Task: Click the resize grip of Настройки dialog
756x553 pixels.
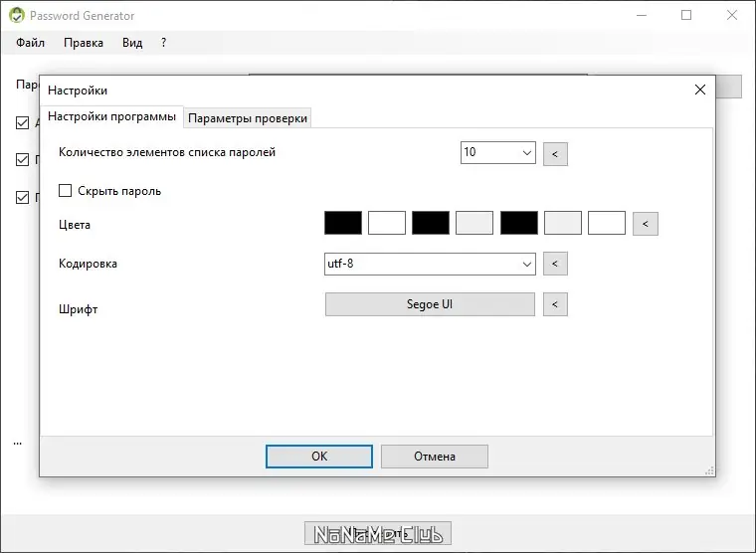Action: point(709,470)
